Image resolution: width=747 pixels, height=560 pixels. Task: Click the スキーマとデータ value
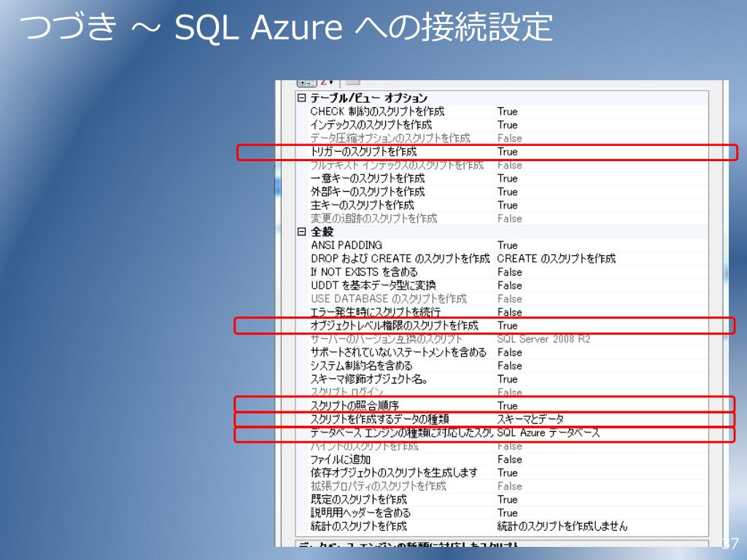coord(530,419)
